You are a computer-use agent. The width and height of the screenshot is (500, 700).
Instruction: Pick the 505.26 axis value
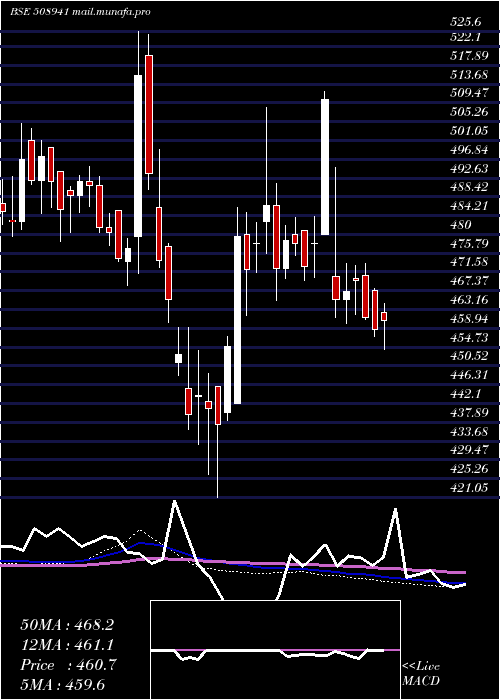(x=469, y=112)
